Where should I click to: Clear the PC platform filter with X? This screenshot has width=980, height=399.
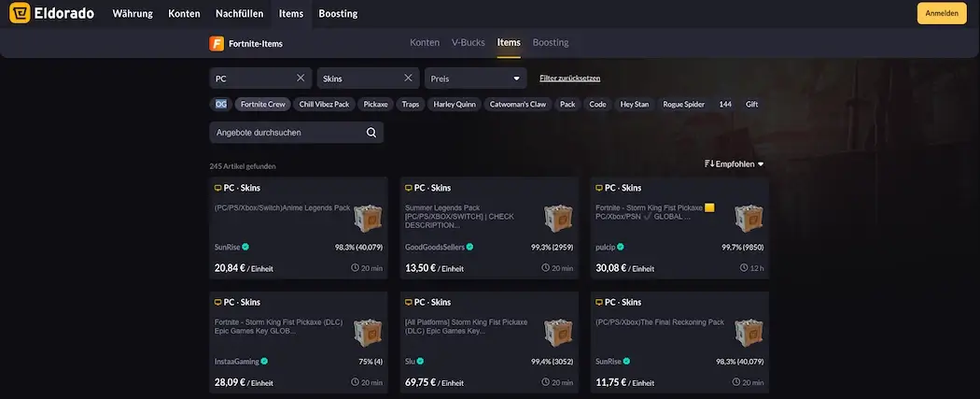[301, 78]
